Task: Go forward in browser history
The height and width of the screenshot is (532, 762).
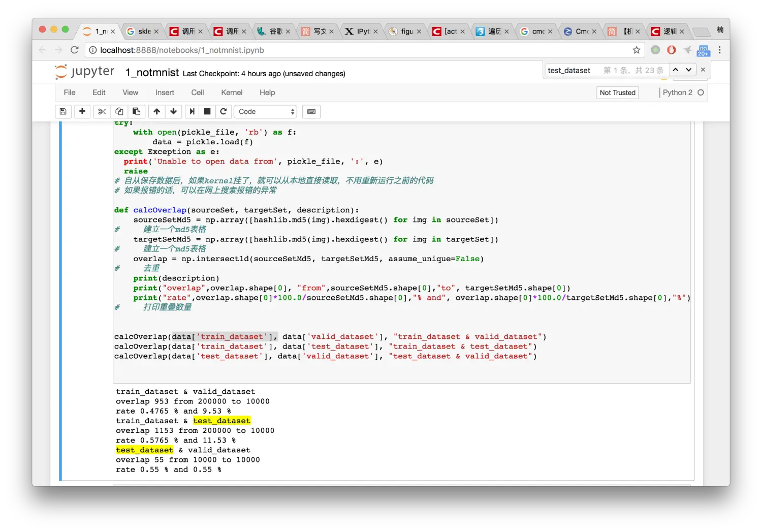Action: click(x=58, y=50)
